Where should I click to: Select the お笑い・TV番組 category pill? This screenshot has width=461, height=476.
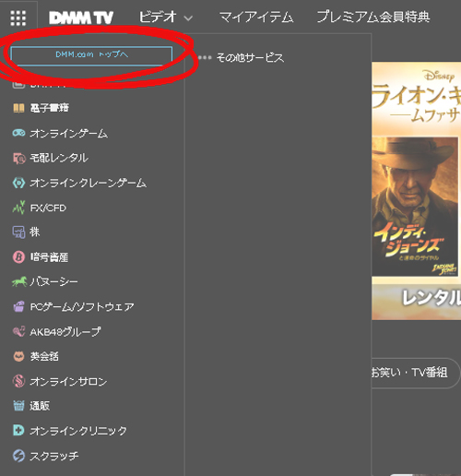click(x=416, y=373)
